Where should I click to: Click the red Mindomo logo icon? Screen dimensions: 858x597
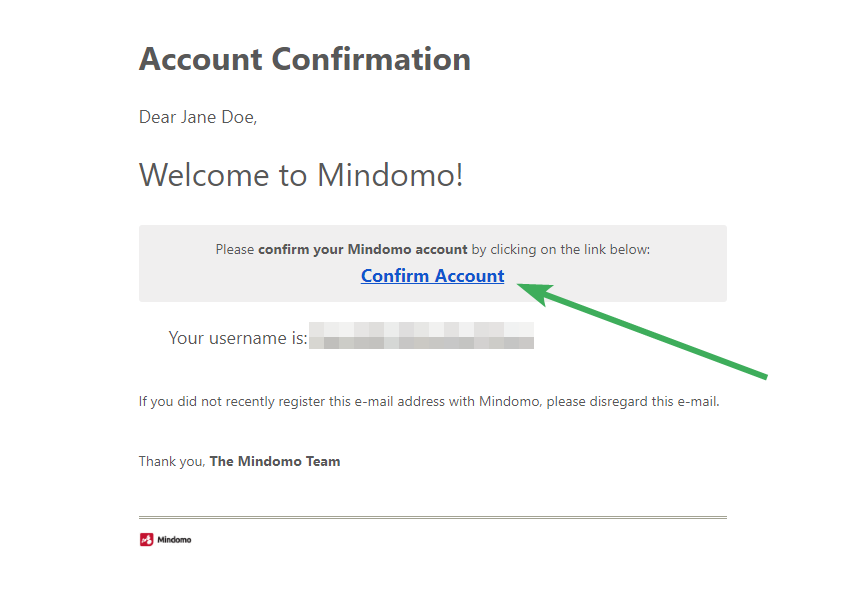tap(146, 540)
